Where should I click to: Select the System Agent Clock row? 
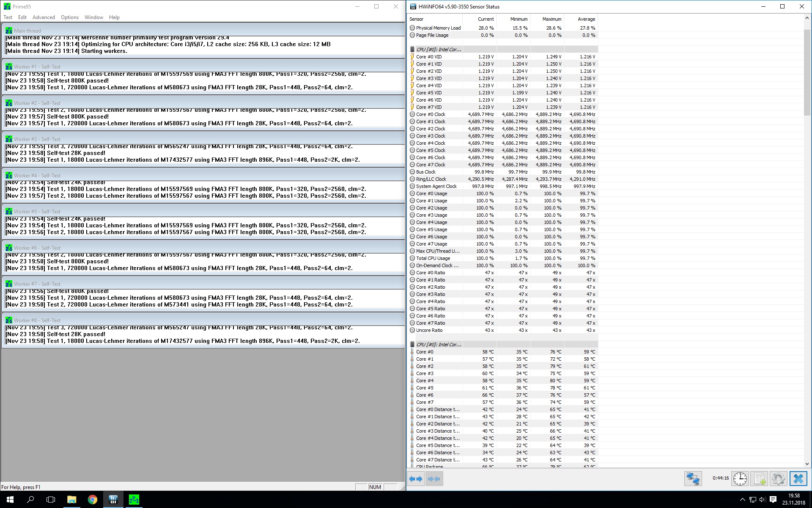coord(502,186)
